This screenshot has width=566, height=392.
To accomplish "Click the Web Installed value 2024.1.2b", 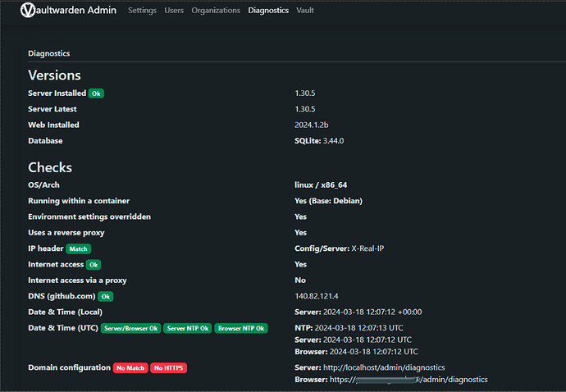I will point(312,125).
